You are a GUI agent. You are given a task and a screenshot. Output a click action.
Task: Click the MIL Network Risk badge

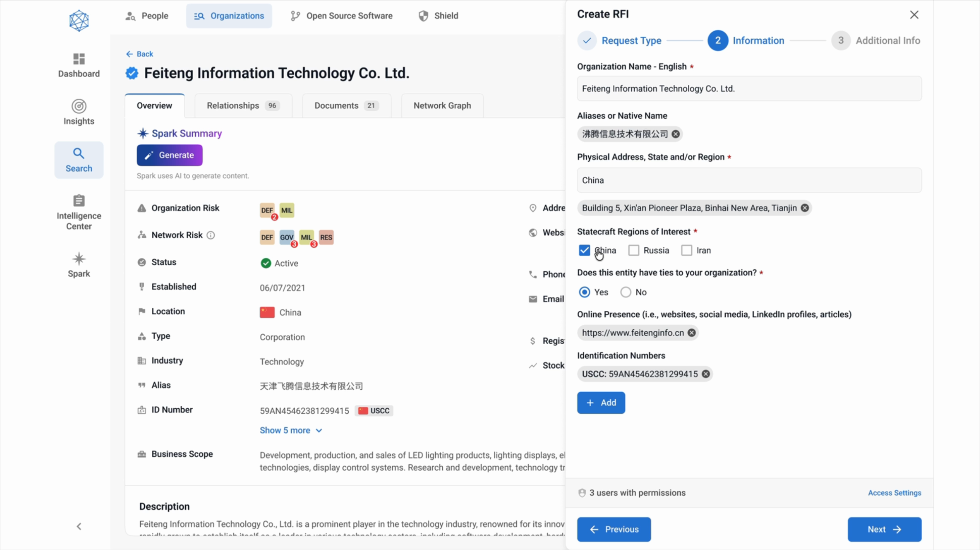point(307,237)
